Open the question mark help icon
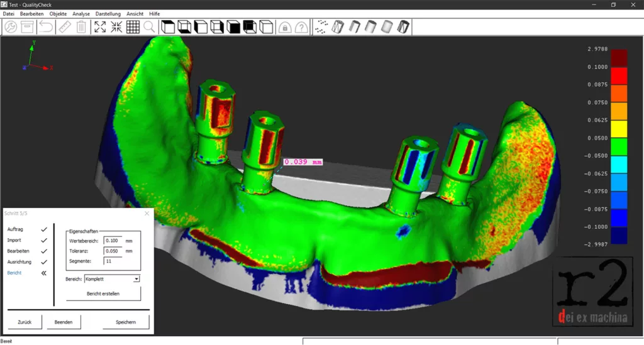Screen dimensions: 644x345 302,28
